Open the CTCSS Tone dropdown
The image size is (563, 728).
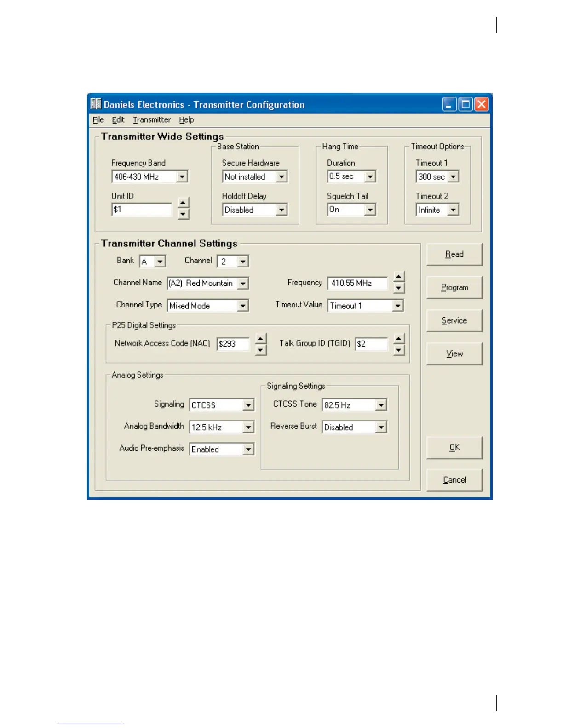tap(381, 405)
